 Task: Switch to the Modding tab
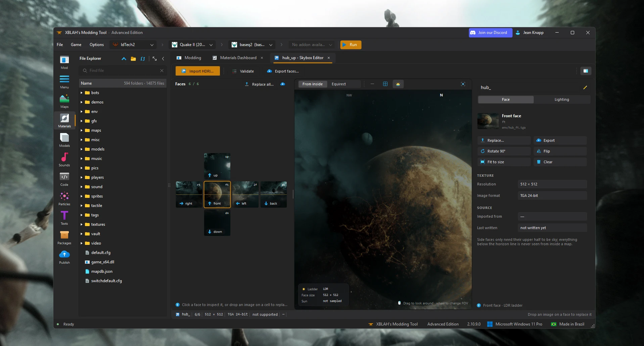[x=189, y=58]
